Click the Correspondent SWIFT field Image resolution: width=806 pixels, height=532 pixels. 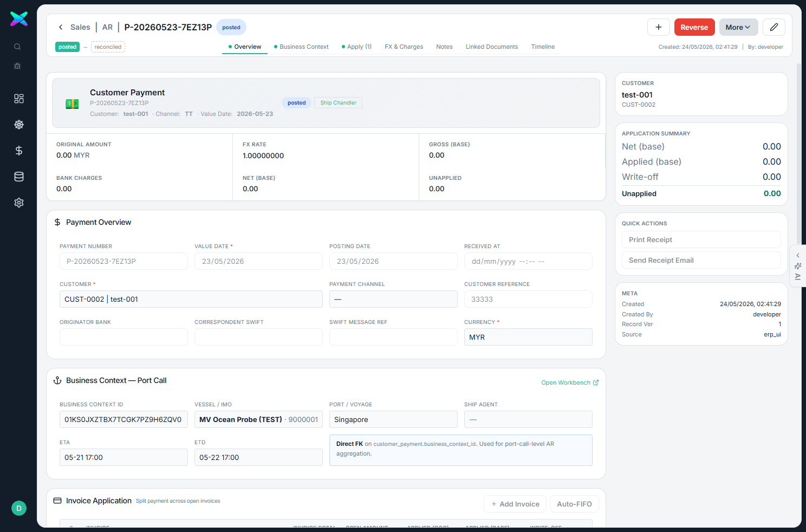(258, 337)
